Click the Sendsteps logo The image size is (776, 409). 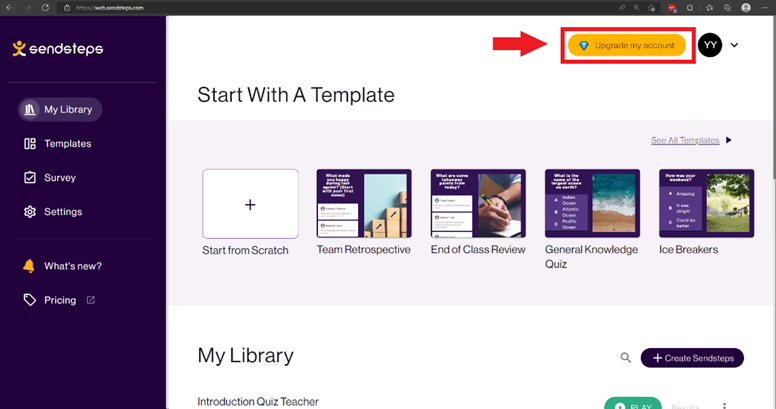58,49
